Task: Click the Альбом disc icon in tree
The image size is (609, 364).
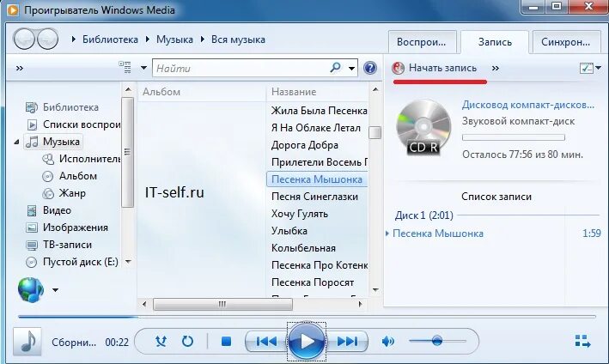Action: (47, 176)
